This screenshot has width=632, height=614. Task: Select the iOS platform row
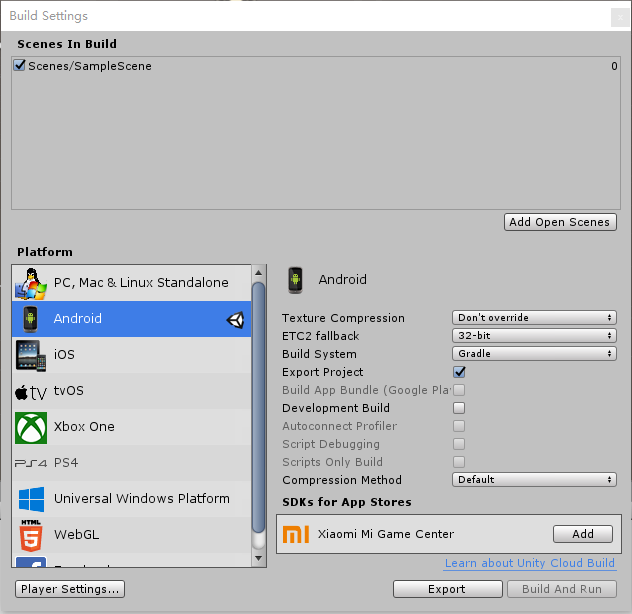pos(131,355)
